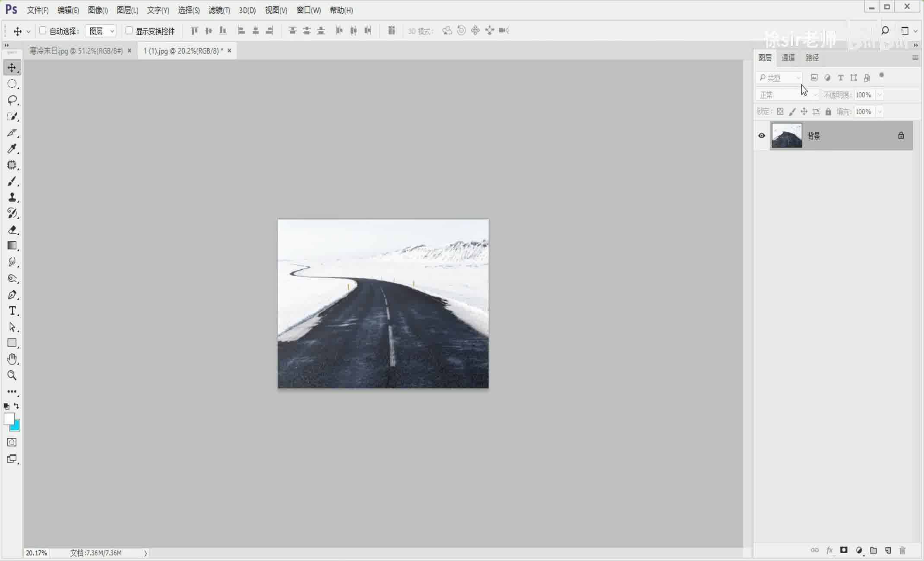
Task: Enable the 自动选择 checkbox
Action: click(42, 31)
